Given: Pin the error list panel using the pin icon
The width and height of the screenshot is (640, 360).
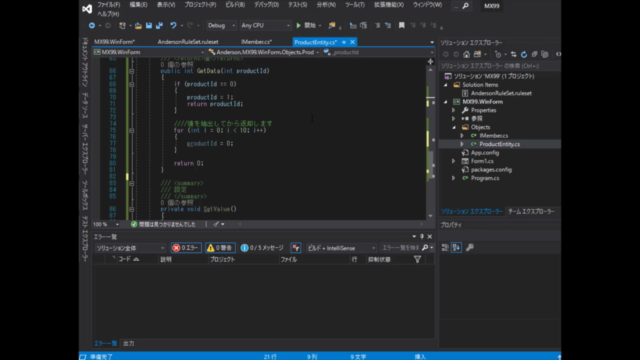Looking at the screenshot, I should 422,236.
